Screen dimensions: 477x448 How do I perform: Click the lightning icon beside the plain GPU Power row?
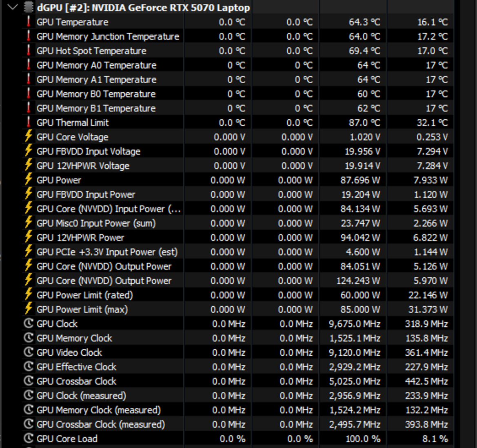[x=28, y=179]
